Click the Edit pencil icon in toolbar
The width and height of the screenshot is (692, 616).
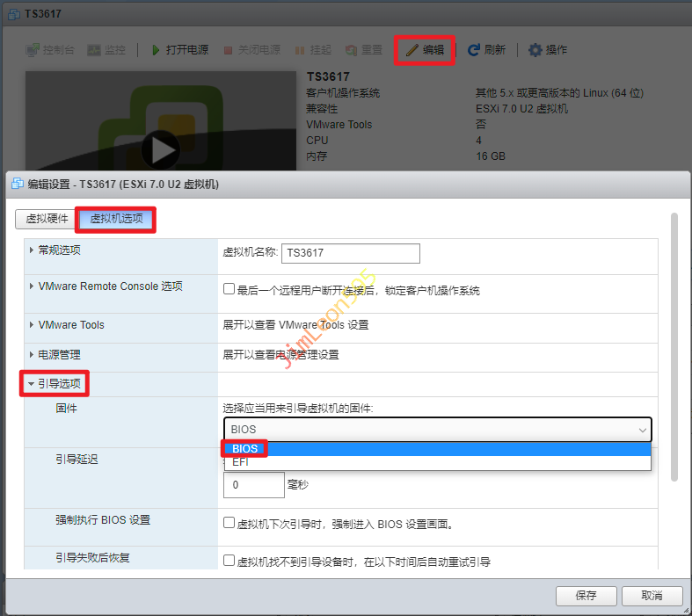(412, 50)
